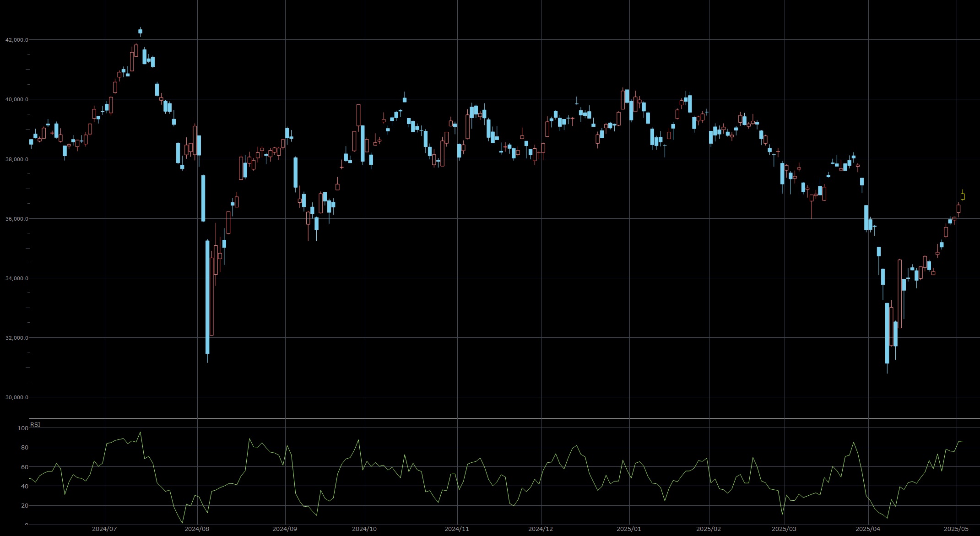Image resolution: width=980 pixels, height=536 pixels.
Task: Click the 34,000.0 price axis label
Action: click(16, 278)
